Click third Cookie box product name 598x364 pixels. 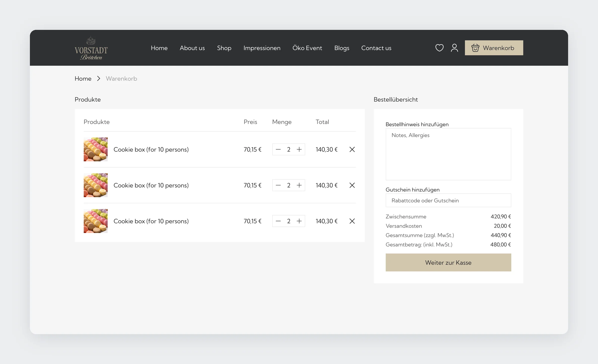(151, 221)
